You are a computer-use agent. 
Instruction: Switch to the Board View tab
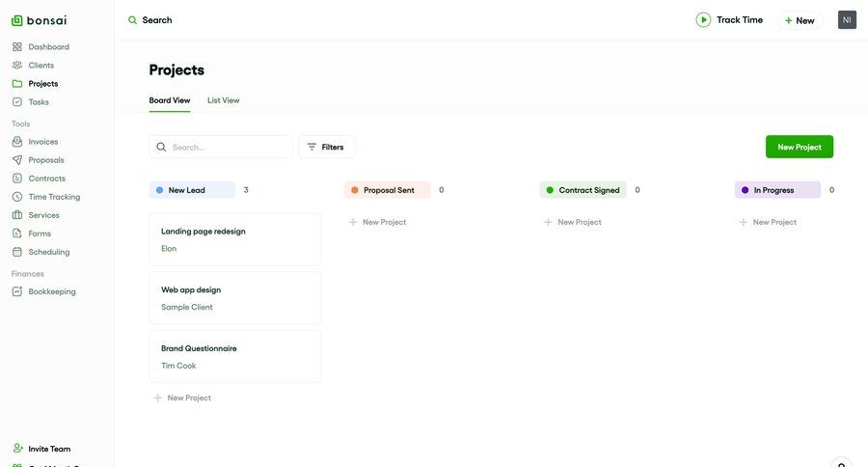(x=170, y=100)
